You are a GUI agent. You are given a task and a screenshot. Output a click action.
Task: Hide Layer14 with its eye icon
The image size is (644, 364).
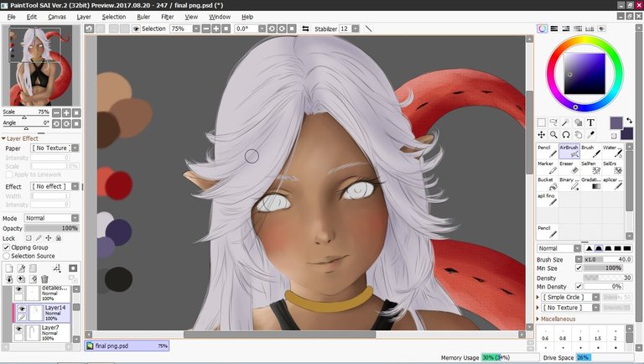[22, 309]
